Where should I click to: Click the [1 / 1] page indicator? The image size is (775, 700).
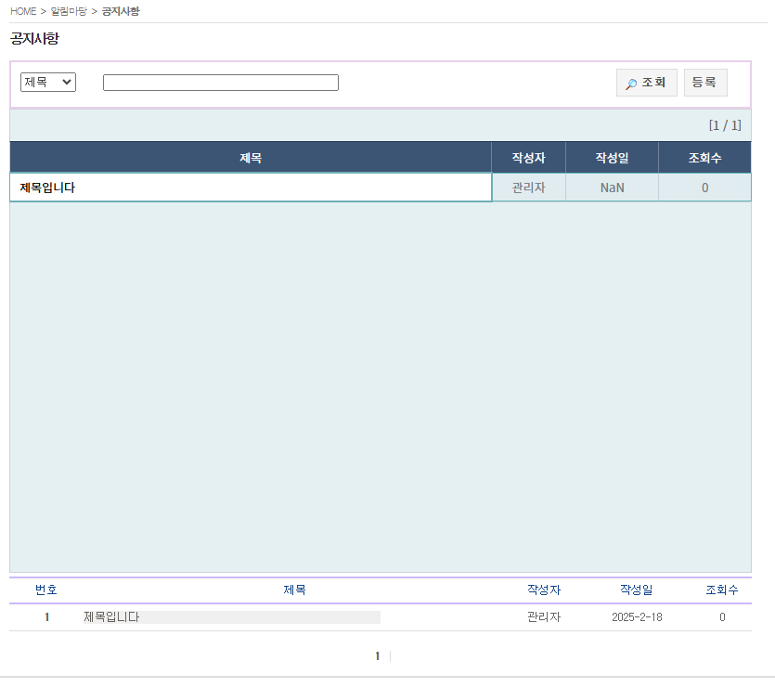pyautogui.click(x=725, y=125)
